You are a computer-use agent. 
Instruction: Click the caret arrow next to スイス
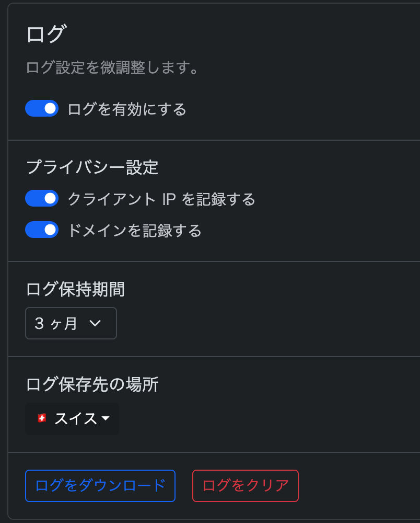tap(106, 418)
